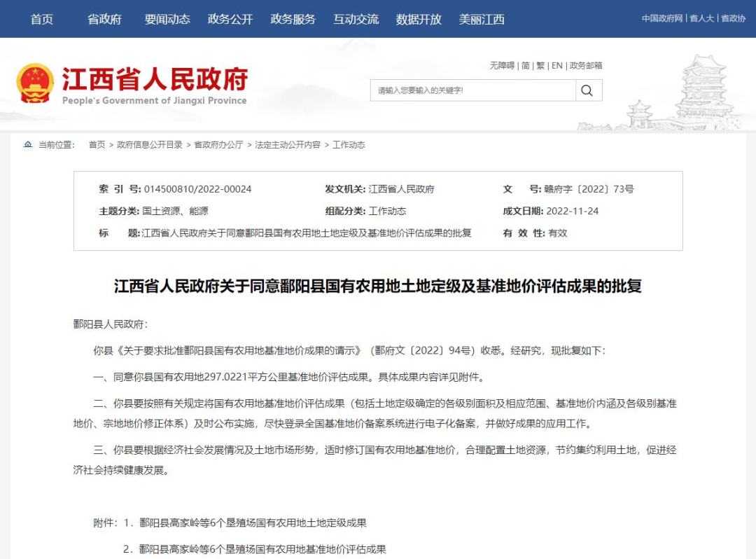Open 省人大 from the header links
This screenshot has width=756, height=559.
pyautogui.click(x=701, y=18)
